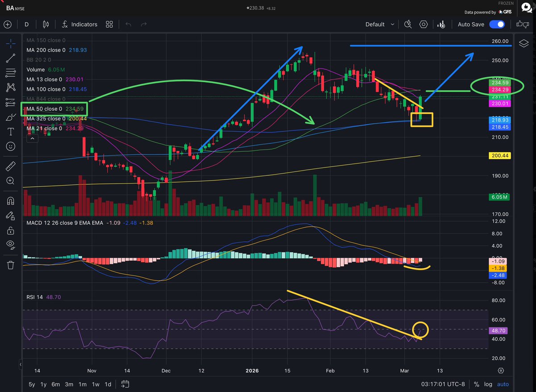536x392 pixels.
Task: Select the MA 13 close 0 legend
Action: [54, 79]
